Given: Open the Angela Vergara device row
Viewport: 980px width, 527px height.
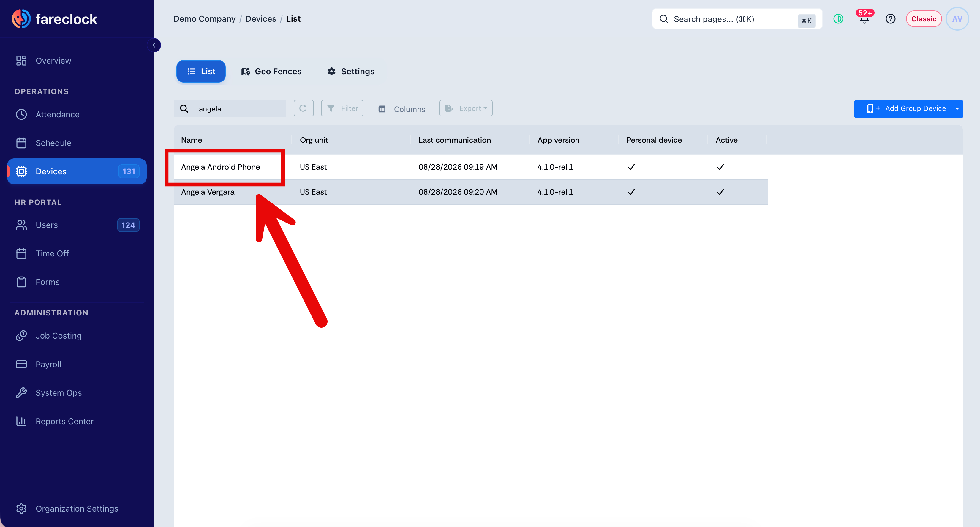Looking at the screenshot, I should point(471,192).
